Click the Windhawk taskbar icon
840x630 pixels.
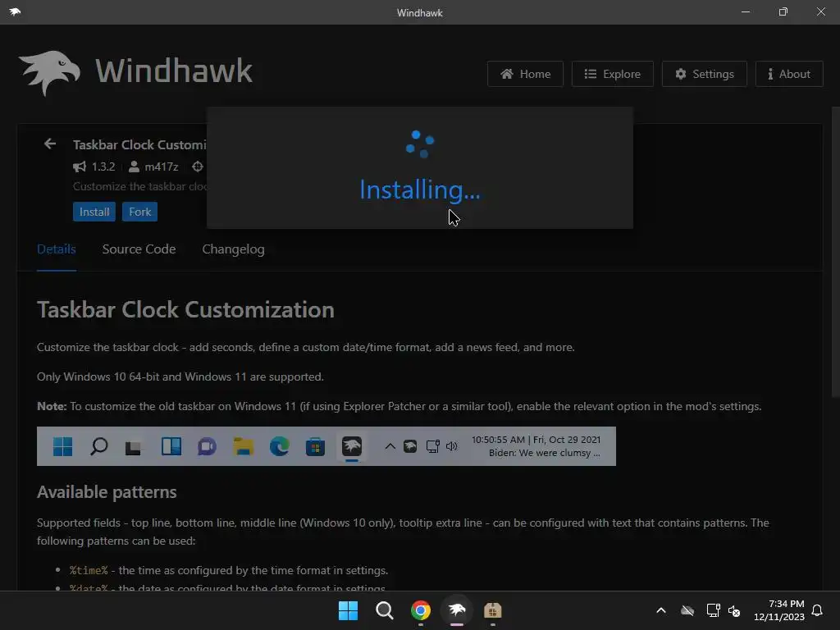[456, 610]
